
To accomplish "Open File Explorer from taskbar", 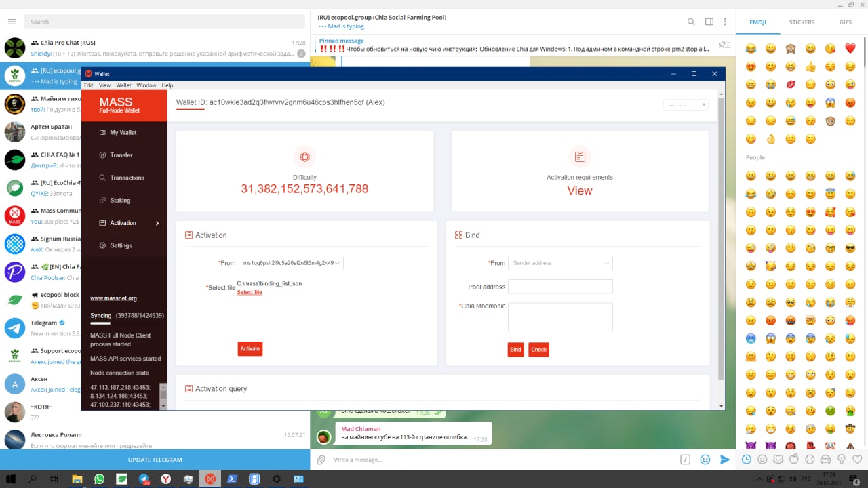I will [77, 479].
